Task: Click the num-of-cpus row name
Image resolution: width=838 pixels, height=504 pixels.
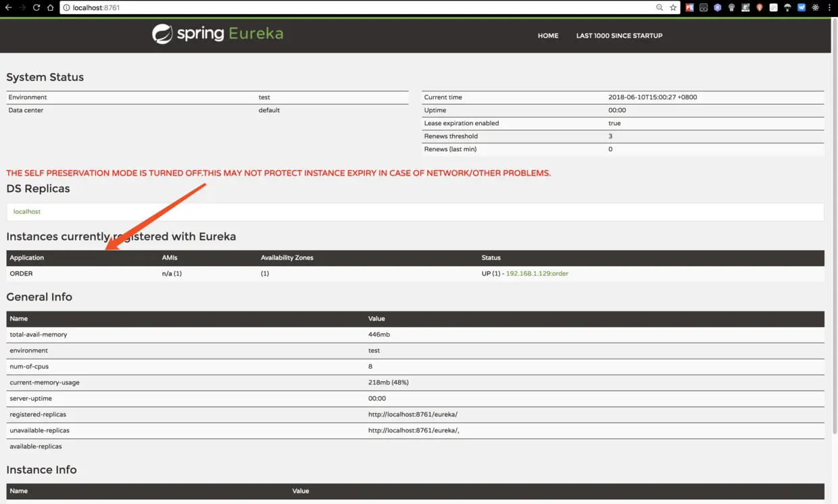Action: pyautogui.click(x=30, y=366)
